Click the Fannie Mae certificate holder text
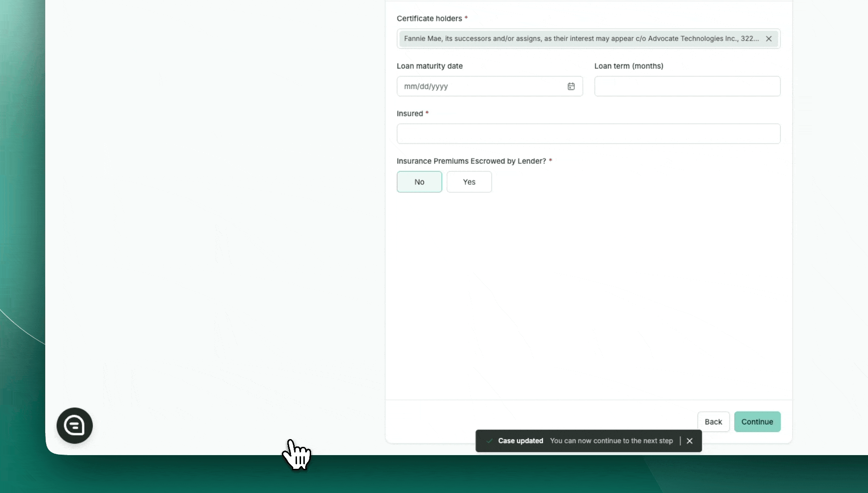 tap(581, 39)
